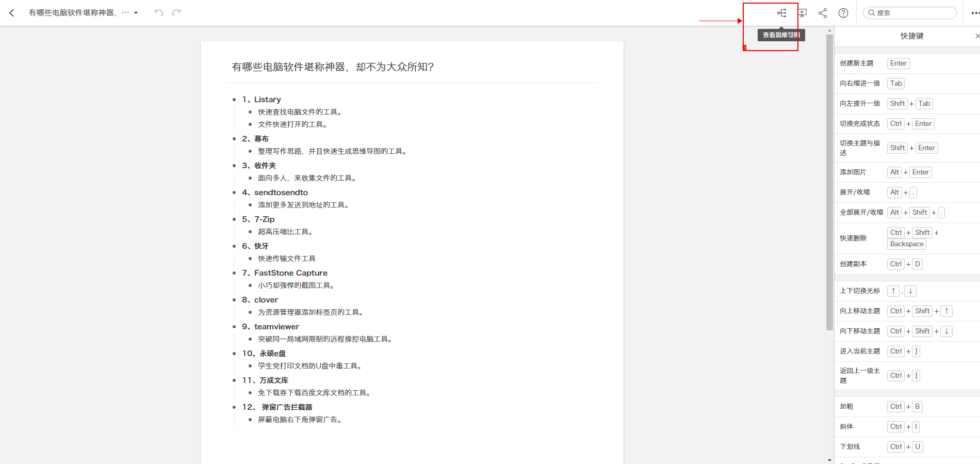Click '超高压缩比工具。' line
Screen dimensions: 980x464
[x=286, y=232]
